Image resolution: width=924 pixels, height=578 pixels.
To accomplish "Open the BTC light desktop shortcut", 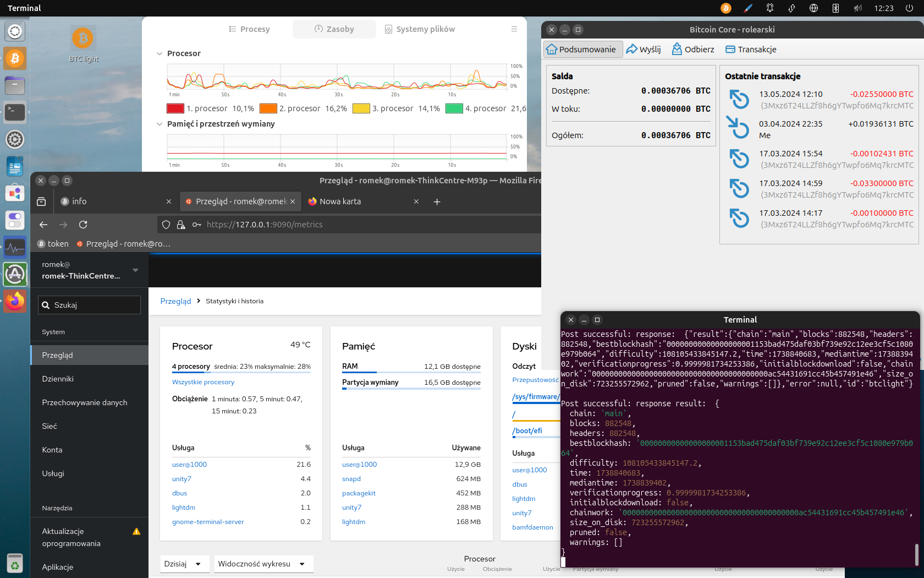I will 83,44.
